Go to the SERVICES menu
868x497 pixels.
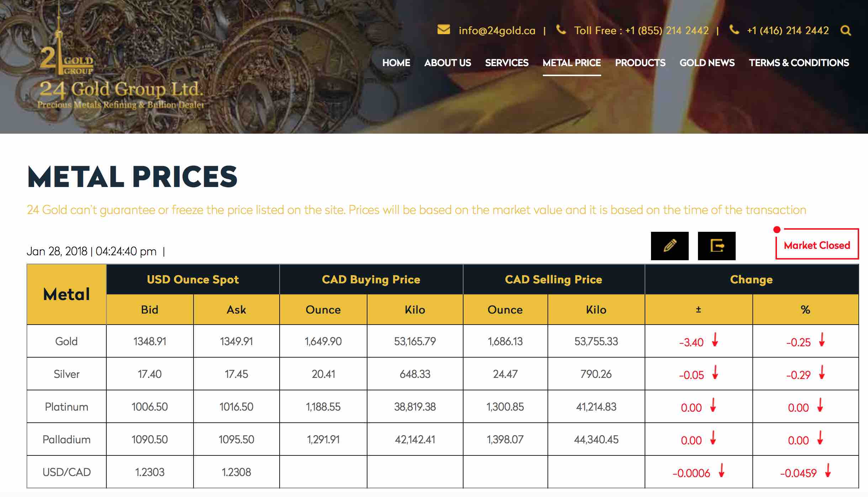tap(507, 63)
